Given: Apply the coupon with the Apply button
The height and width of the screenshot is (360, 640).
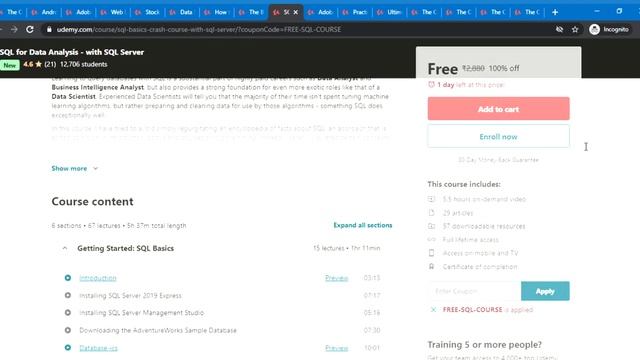Looking at the screenshot, I should 545,291.
